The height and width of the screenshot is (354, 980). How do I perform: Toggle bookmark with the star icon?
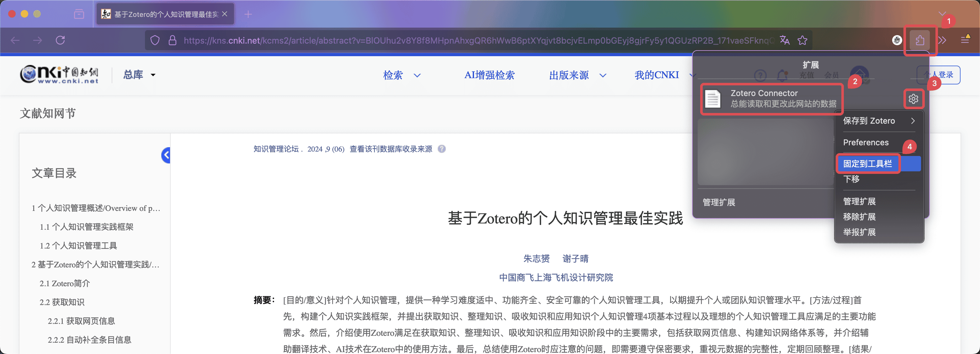(x=803, y=40)
